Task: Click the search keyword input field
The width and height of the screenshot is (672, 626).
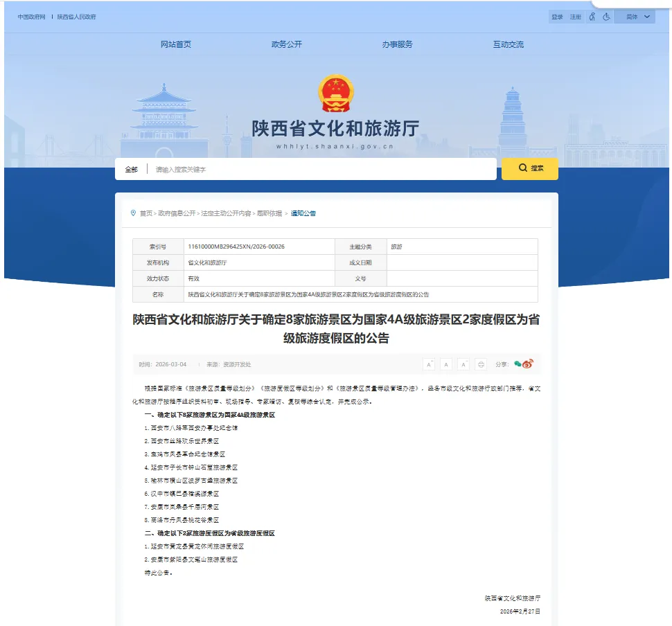Action: pos(321,169)
